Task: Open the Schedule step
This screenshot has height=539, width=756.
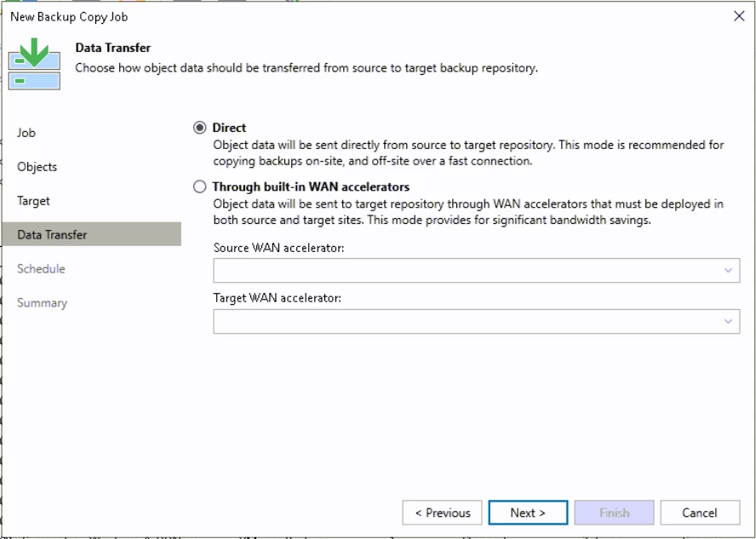Action: 39,268
